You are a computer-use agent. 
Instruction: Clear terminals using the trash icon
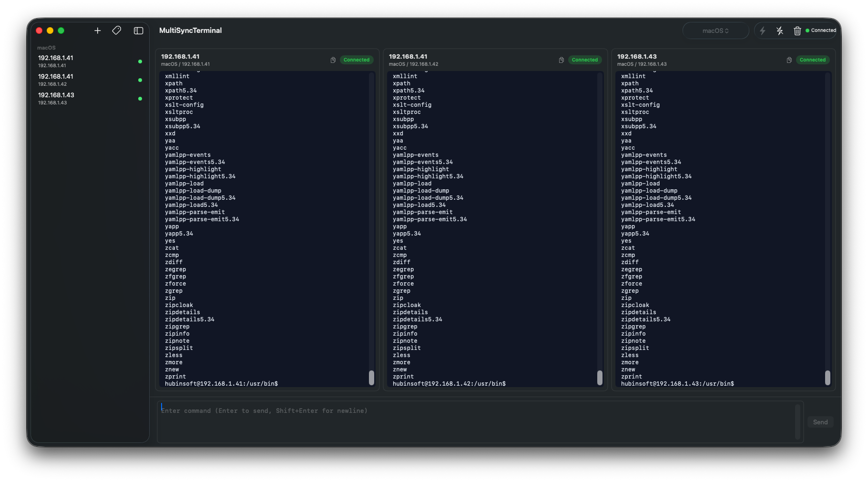point(797,31)
